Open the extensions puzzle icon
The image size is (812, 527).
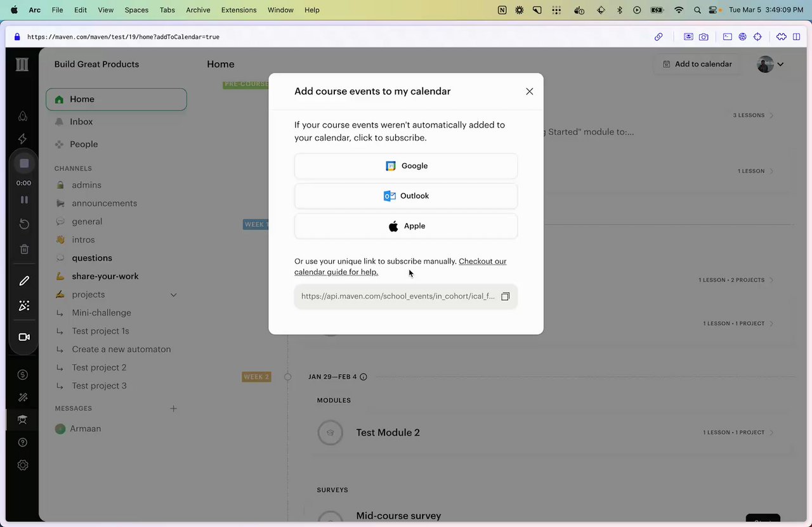click(x=782, y=37)
